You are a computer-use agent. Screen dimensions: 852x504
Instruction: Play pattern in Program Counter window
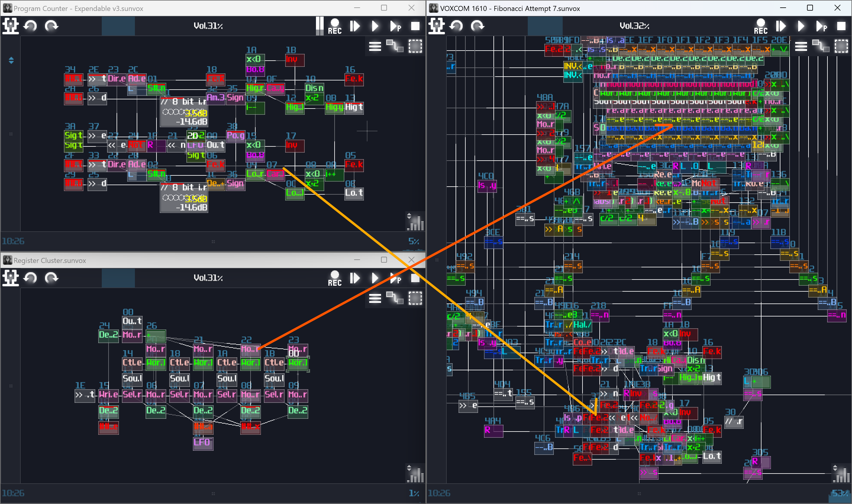point(396,26)
